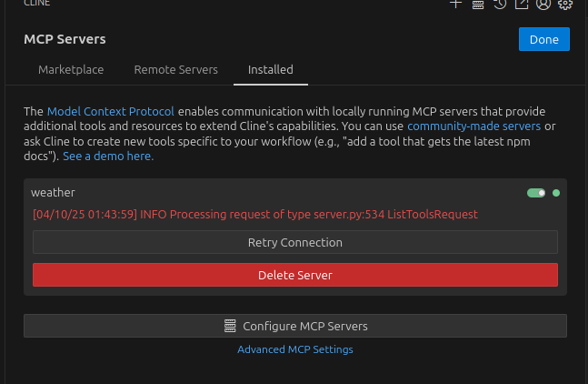
Task: Follow the community-made servers link
Action: tap(473, 126)
